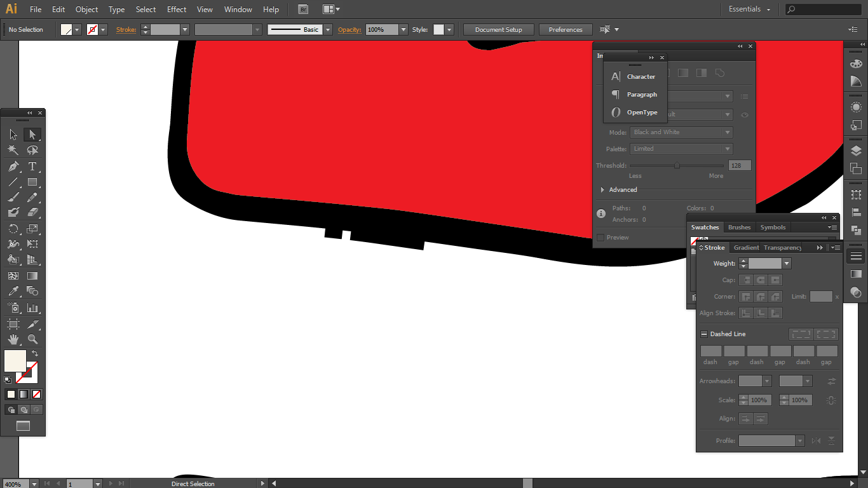The width and height of the screenshot is (868, 488).
Task: Choose Bevel Join corner option
Action: click(x=775, y=297)
